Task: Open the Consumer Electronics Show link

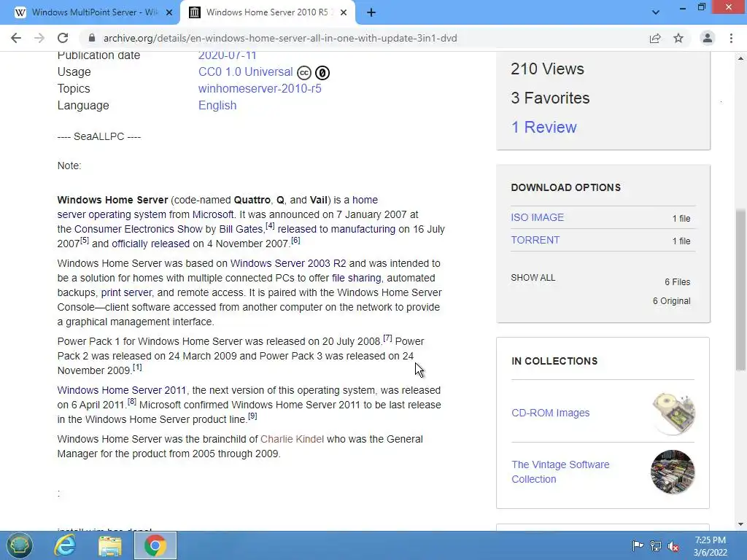Action: pos(138,229)
